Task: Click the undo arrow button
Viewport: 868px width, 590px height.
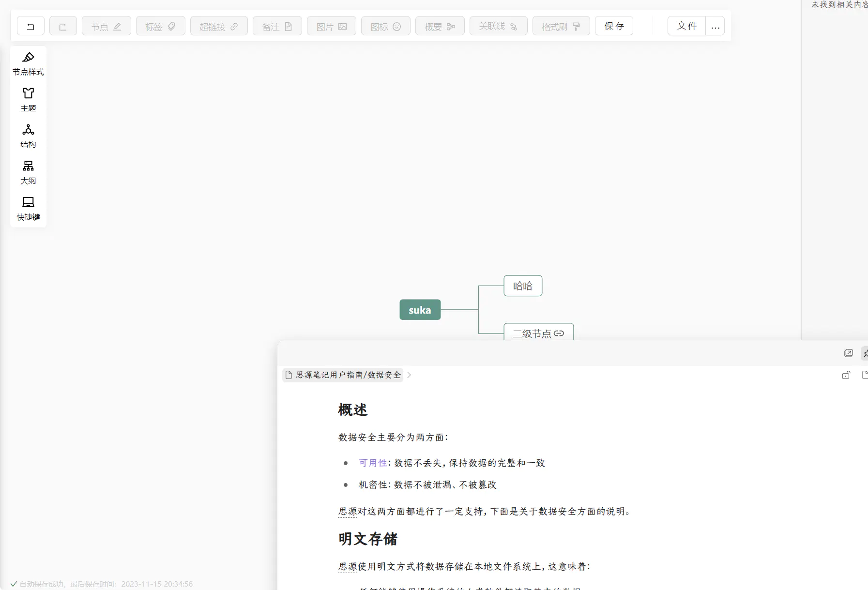Action: pos(30,26)
